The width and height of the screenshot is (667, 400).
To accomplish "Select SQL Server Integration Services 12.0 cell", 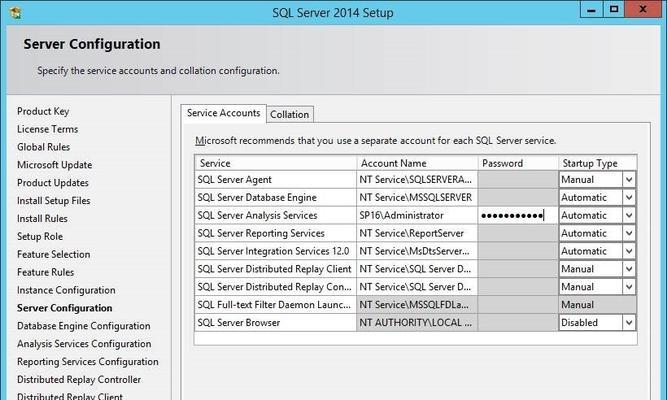I will pos(276,251).
